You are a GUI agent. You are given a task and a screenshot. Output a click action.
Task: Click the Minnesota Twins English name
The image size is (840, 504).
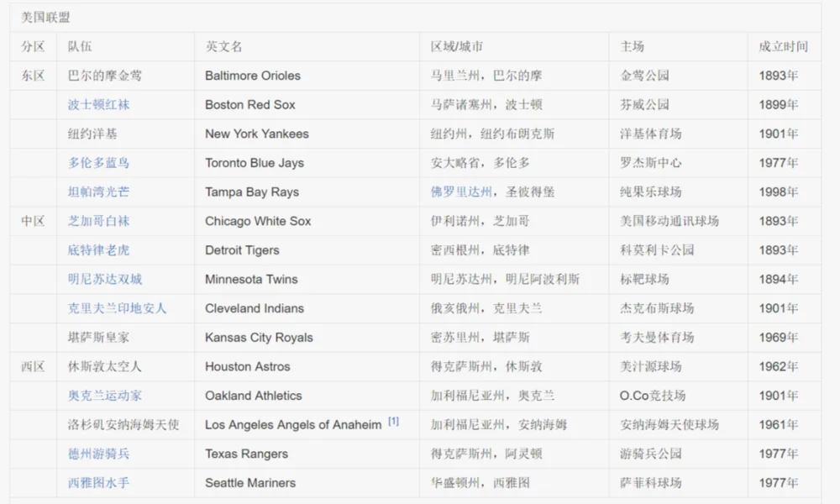tap(251, 279)
